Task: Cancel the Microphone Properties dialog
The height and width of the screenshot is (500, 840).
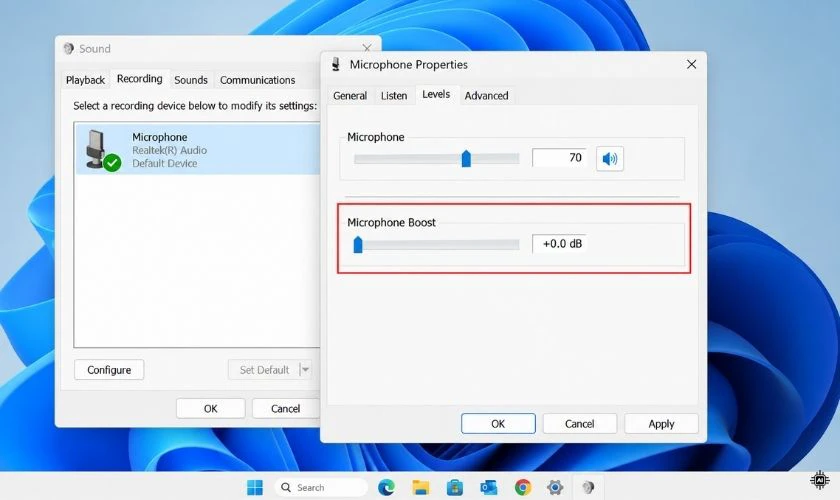Action: (x=580, y=424)
